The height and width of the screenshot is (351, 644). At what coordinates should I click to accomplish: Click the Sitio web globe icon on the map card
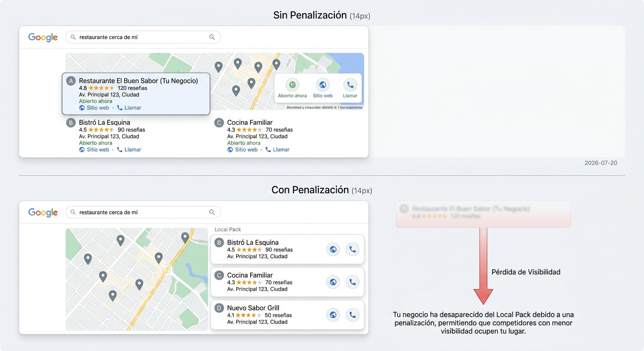tap(323, 85)
